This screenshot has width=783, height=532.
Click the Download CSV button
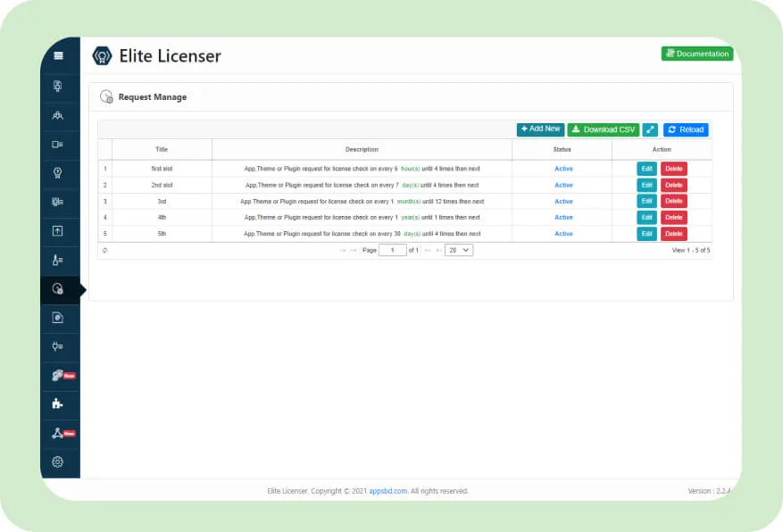click(604, 129)
